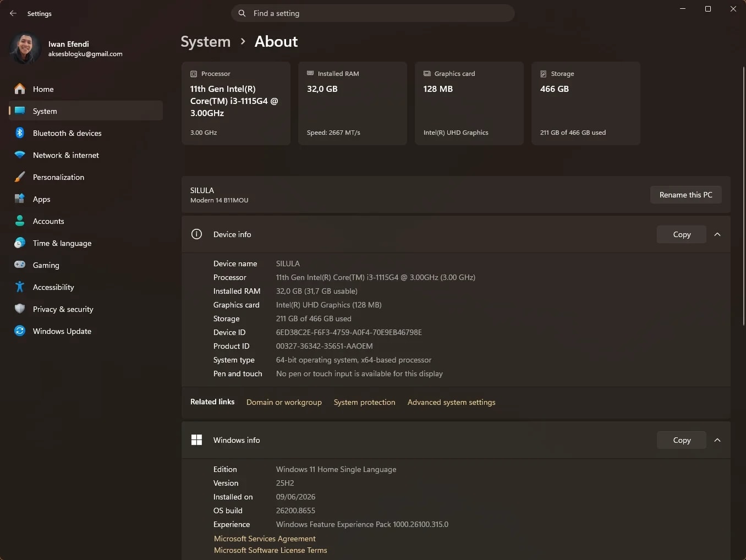Click the Home house icon
Screen dimensions: 746x560
[x=20, y=89]
